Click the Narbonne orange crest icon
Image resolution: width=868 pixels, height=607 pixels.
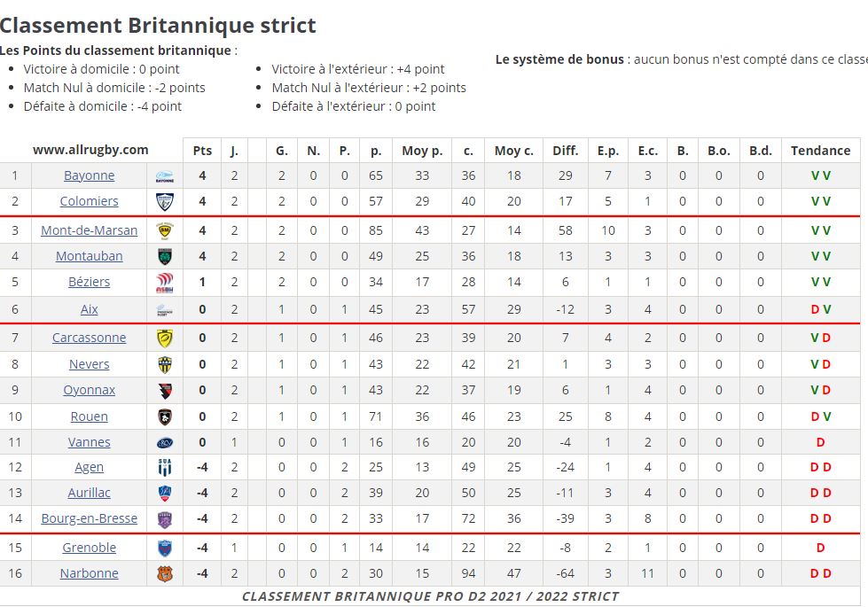(x=165, y=574)
